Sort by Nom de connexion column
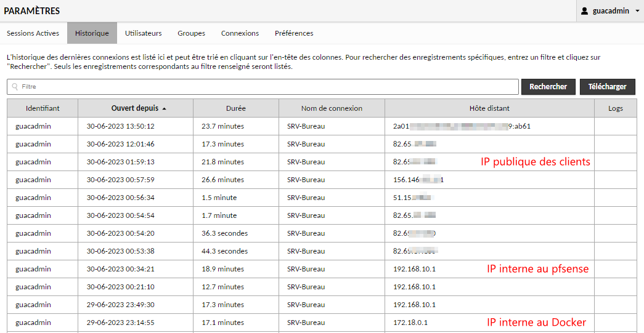This screenshot has height=333, width=644. [x=332, y=108]
